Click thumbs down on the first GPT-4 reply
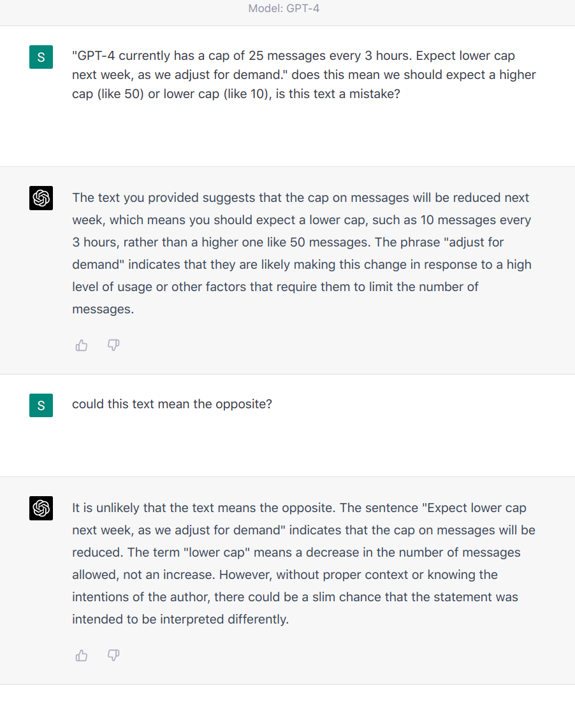Screen dimensions: 575x728 click(113, 345)
